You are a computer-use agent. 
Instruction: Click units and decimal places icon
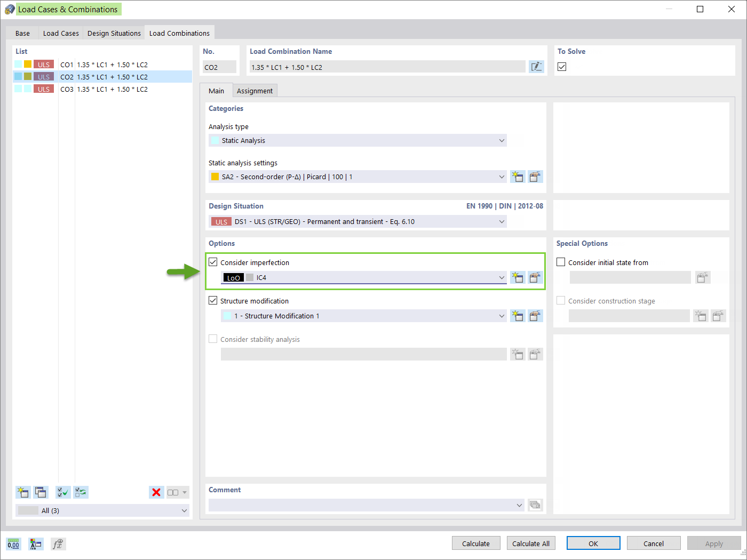coord(14,544)
